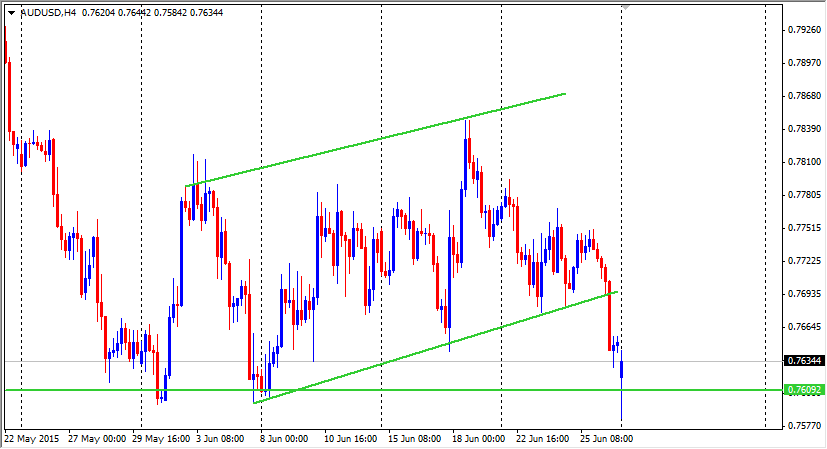The height and width of the screenshot is (449, 827).
Task: Click the 8 Jun 00:00 time label
Action: (284, 439)
